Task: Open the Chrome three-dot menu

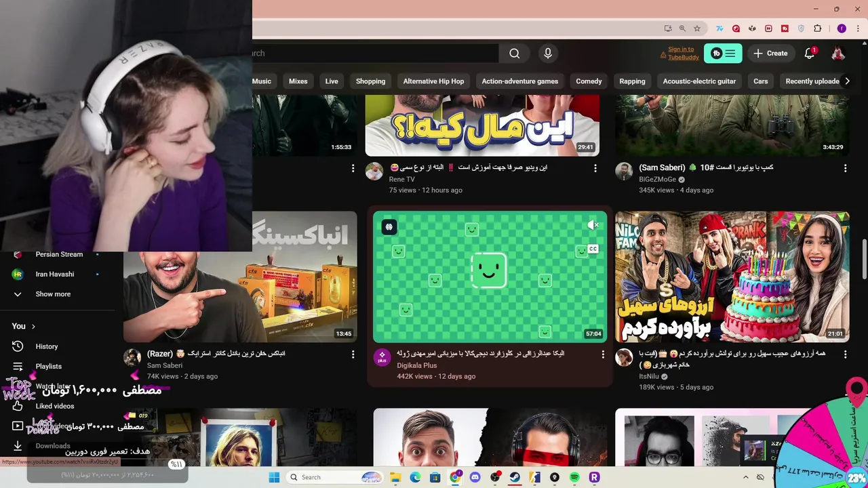Action: [x=859, y=28]
